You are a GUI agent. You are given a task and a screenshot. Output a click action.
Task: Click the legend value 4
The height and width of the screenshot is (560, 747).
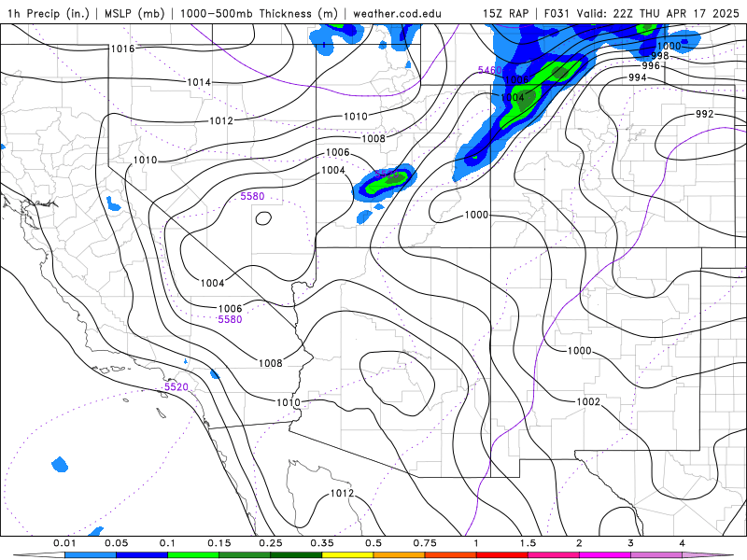pos(683,543)
